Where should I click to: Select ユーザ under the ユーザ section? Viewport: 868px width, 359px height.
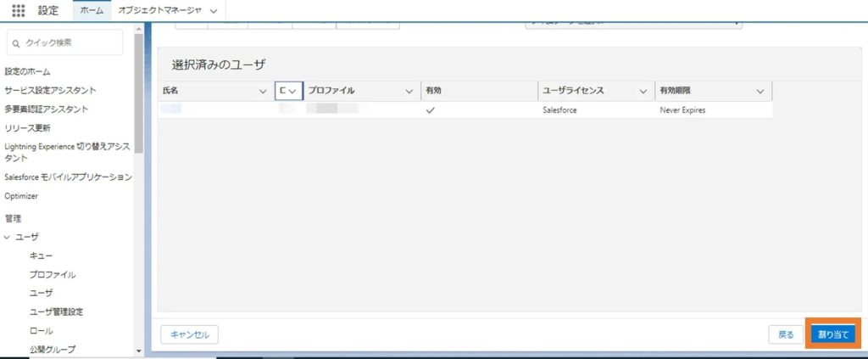pyautogui.click(x=41, y=293)
